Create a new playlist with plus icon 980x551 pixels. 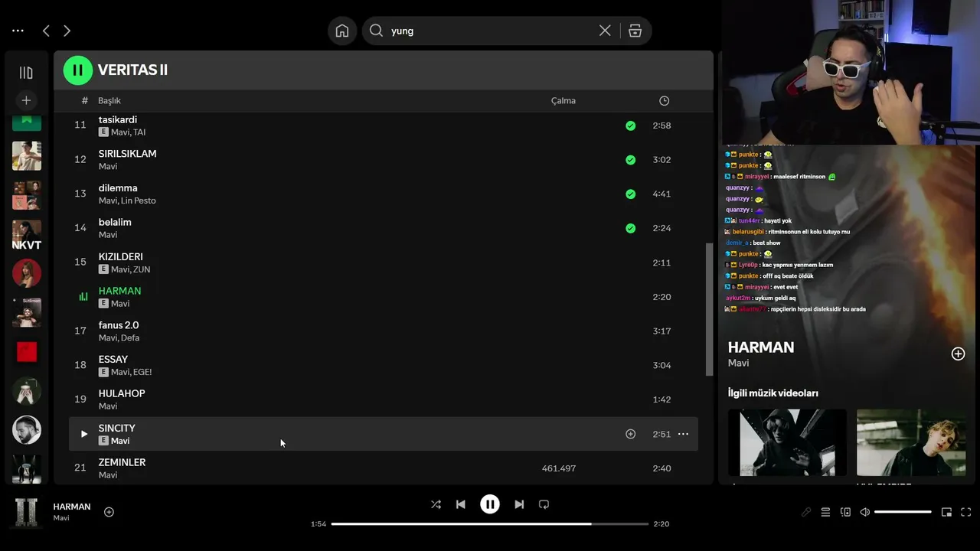point(26,100)
